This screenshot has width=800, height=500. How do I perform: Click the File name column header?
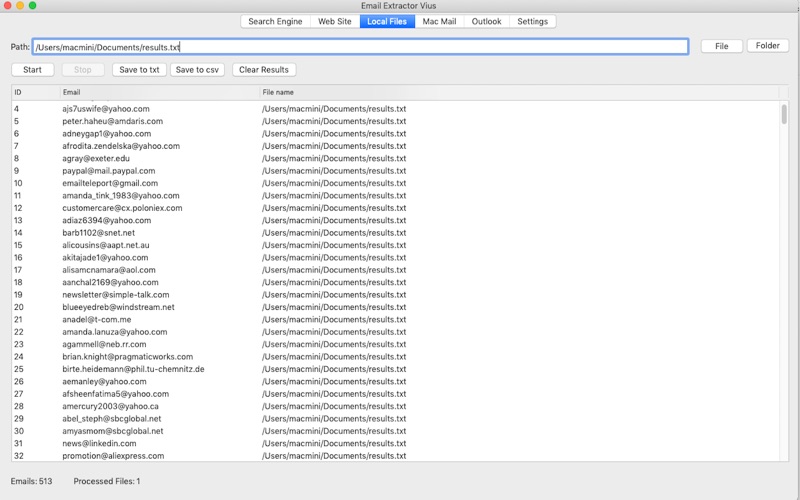pyautogui.click(x=519, y=92)
